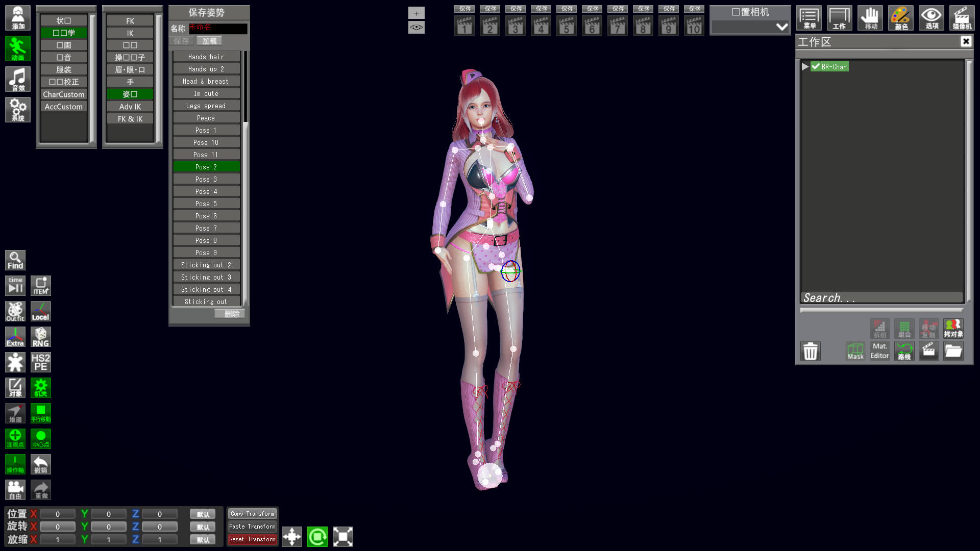Click the plus expander above eye icon
This screenshot has width=980, height=551.
[x=416, y=13]
